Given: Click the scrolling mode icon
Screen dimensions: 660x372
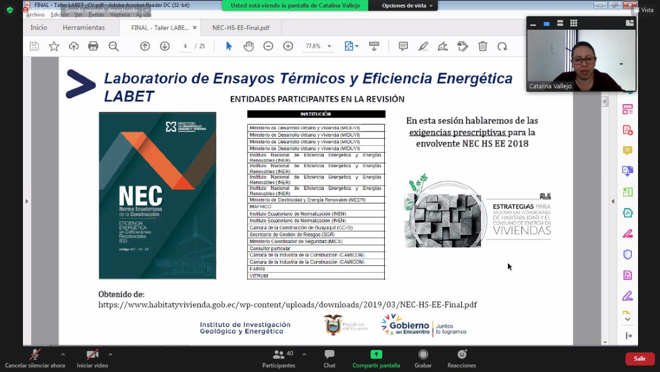Looking at the screenshot, I should [374, 46].
